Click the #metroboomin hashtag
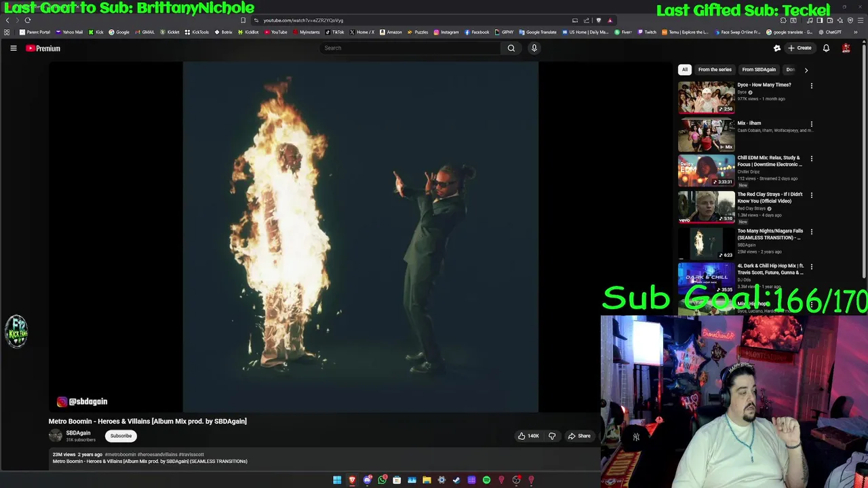The width and height of the screenshot is (868, 488). [120, 454]
